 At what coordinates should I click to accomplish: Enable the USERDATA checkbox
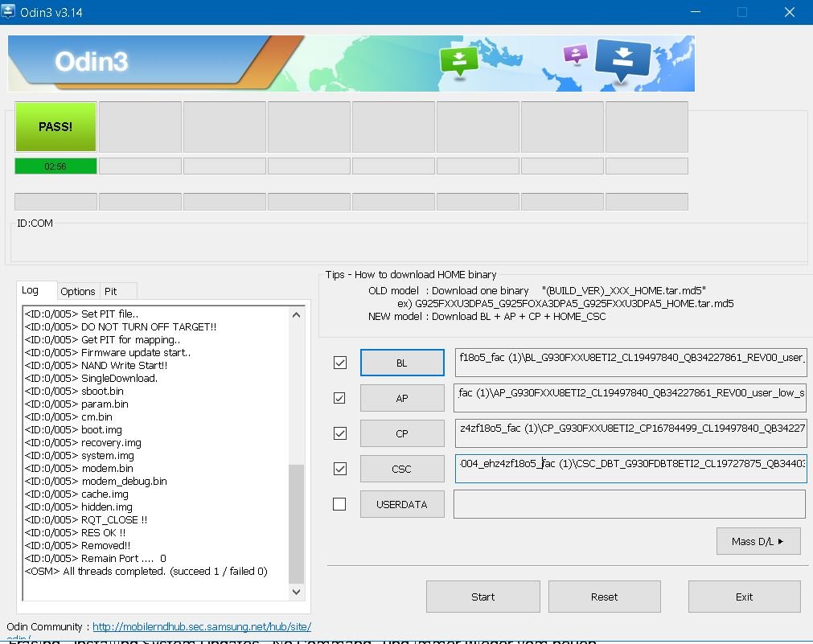(340, 504)
